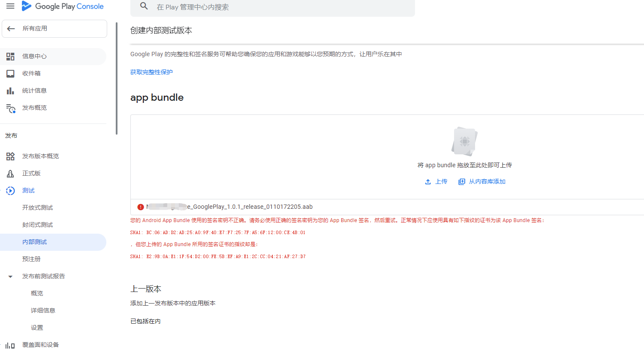
Task: Click 获取完整性保护 link
Action: tap(151, 72)
